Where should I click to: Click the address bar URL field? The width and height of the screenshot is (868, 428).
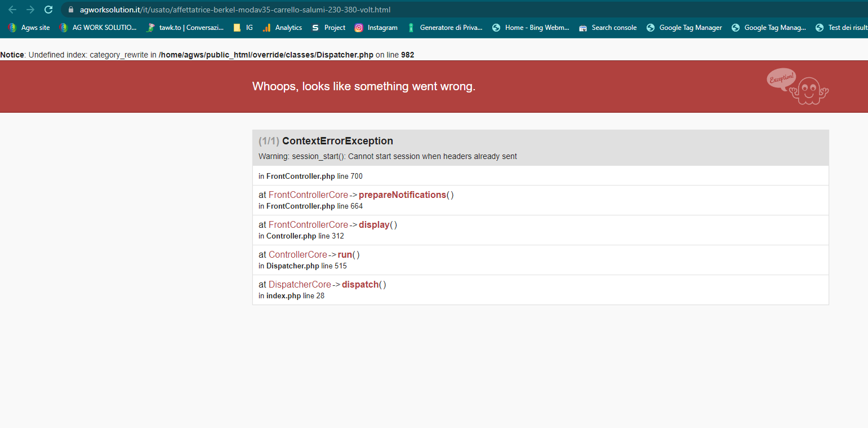click(465, 10)
